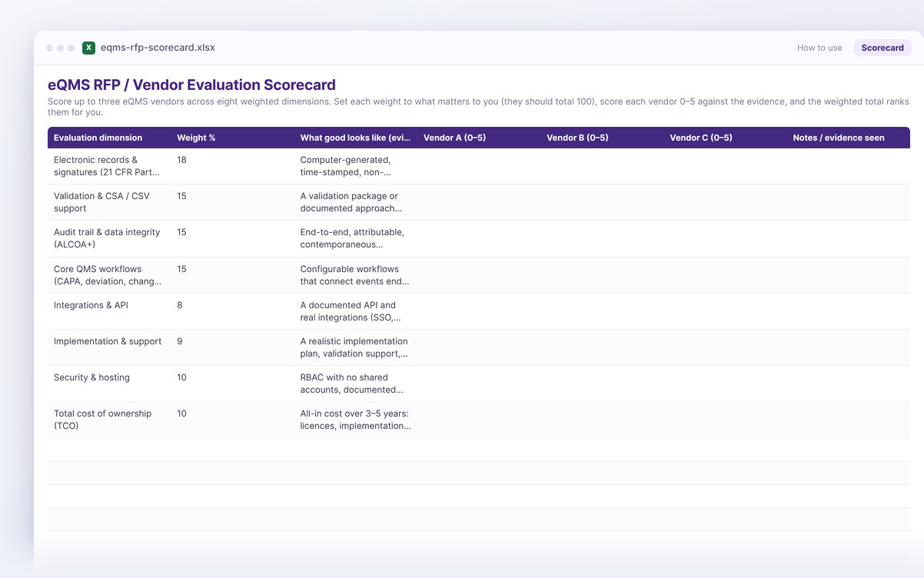Screen dimensions: 924x578
Task: Select the Computer-generated, time-stamped description cell
Action: tap(356, 166)
